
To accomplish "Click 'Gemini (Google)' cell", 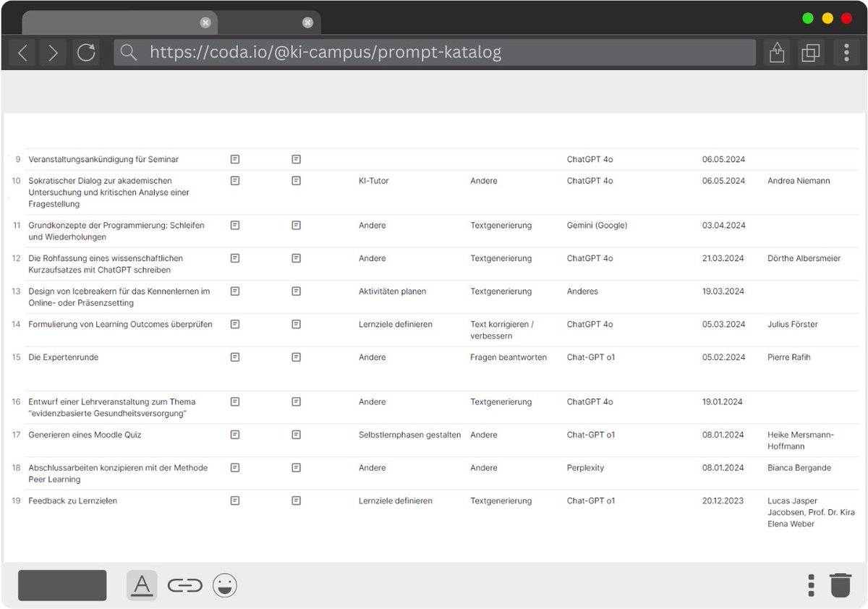I will coord(597,226).
